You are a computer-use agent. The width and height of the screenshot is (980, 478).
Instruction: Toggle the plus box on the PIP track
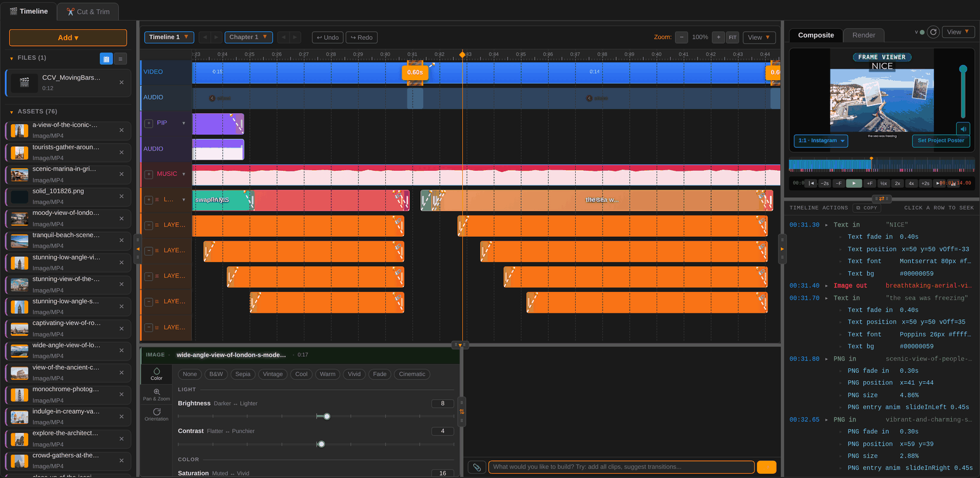149,123
